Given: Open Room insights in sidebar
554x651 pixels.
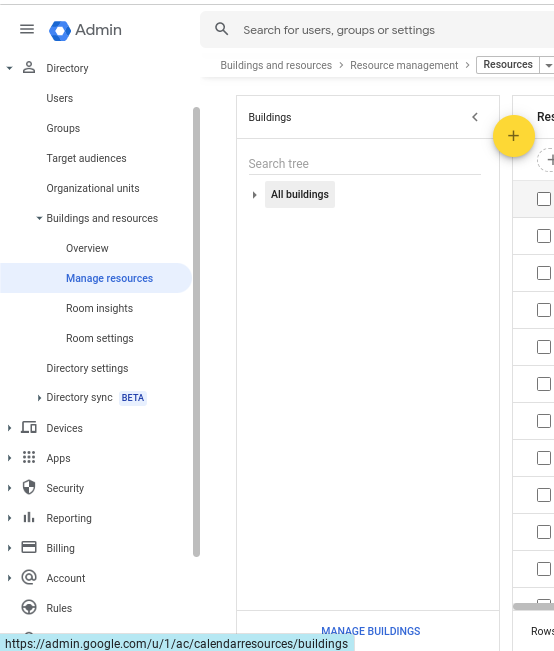Looking at the screenshot, I should (99, 308).
